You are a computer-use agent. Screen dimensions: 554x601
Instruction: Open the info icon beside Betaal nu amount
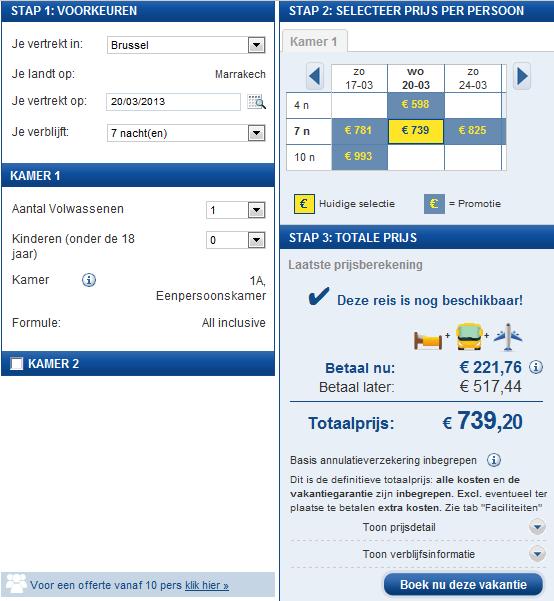(x=536, y=367)
